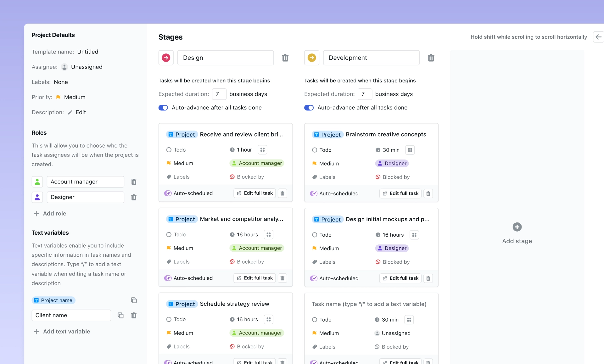Change Designer assignee on Brainstorm creative concepts task
This screenshot has width=604, height=364.
(x=392, y=164)
